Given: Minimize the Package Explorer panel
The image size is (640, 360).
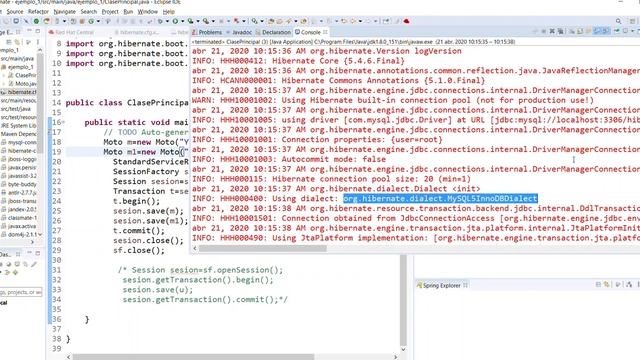Looking at the screenshot, I should point(29,30).
